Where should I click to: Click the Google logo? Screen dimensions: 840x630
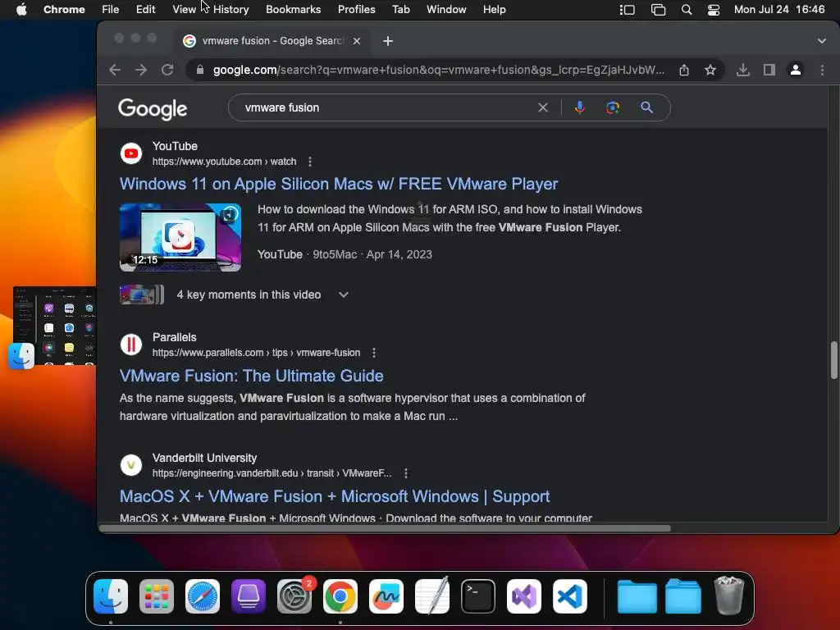click(x=153, y=109)
